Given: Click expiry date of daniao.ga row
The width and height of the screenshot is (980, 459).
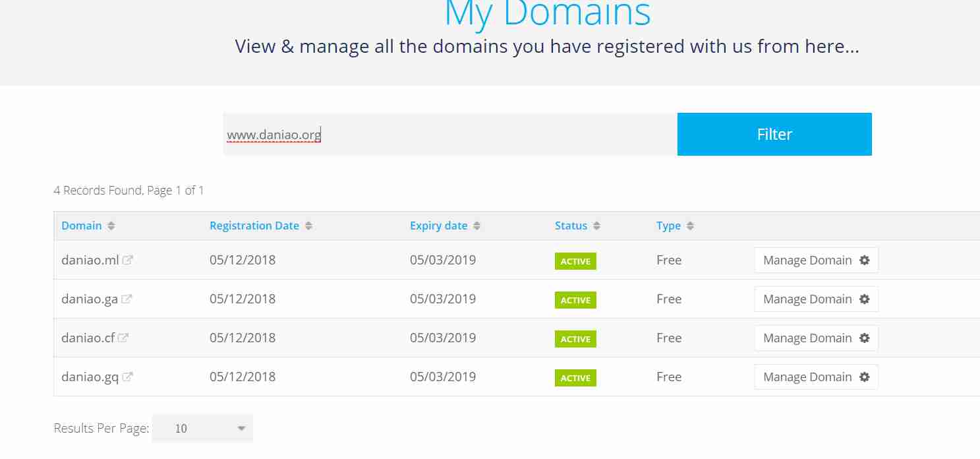Looking at the screenshot, I should 443,299.
